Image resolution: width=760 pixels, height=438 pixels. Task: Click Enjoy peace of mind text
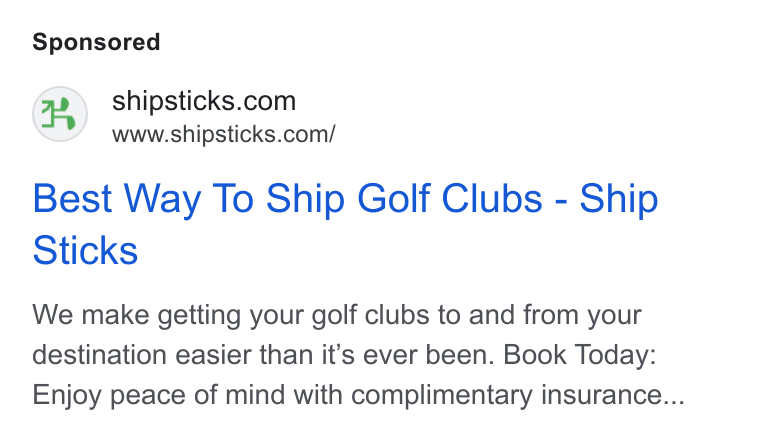(158, 395)
